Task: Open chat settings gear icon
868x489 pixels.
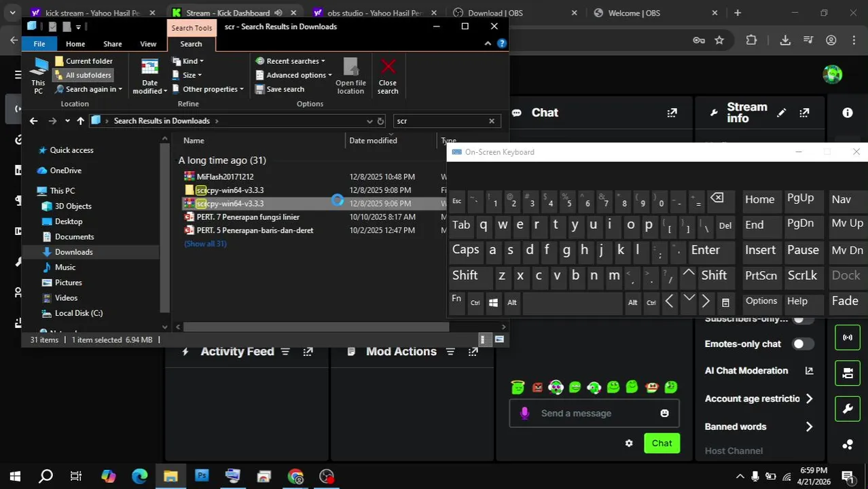Action: tap(629, 443)
